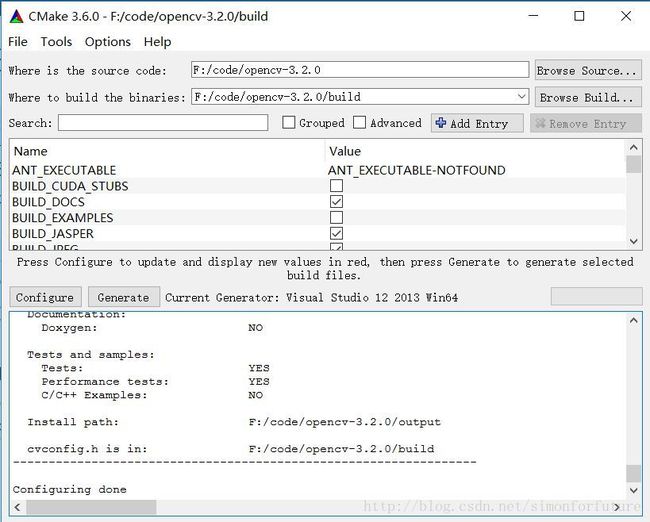Open the Tools menu
Screen dimensions: 650x522
(x=56, y=42)
